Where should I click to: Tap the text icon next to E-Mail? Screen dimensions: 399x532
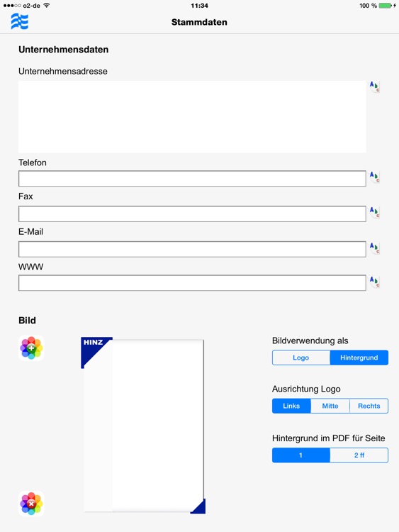click(x=374, y=248)
